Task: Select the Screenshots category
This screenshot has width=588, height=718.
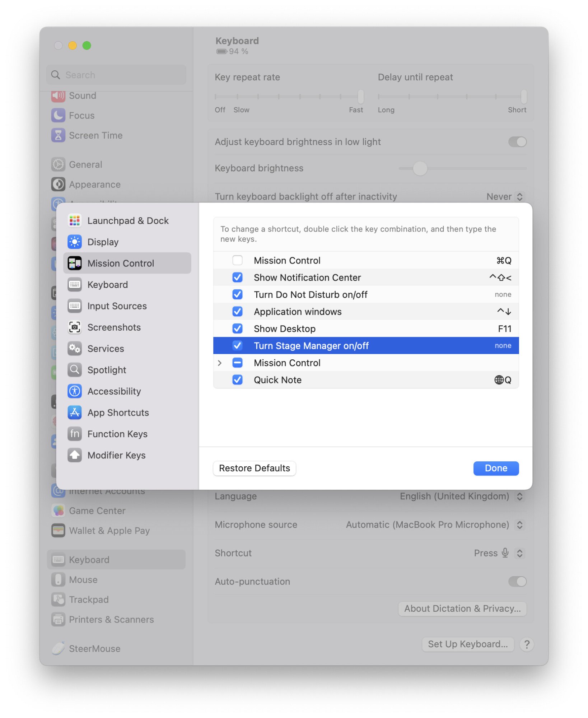Action: tap(127, 327)
